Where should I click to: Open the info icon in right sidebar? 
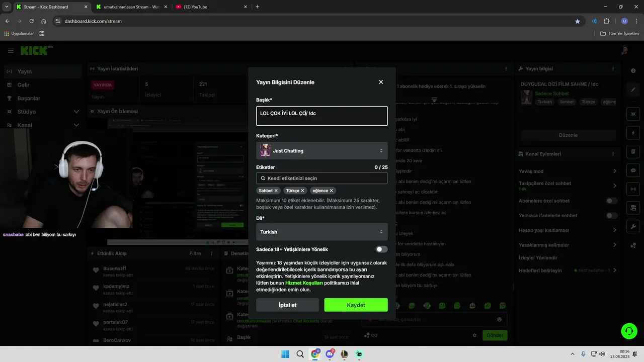(633, 71)
